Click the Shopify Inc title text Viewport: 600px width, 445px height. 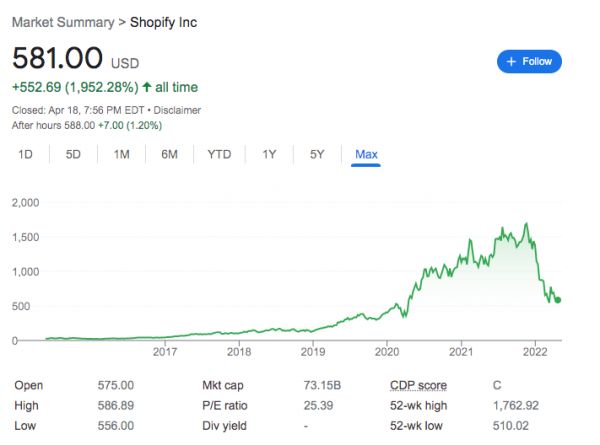pyautogui.click(x=165, y=22)
